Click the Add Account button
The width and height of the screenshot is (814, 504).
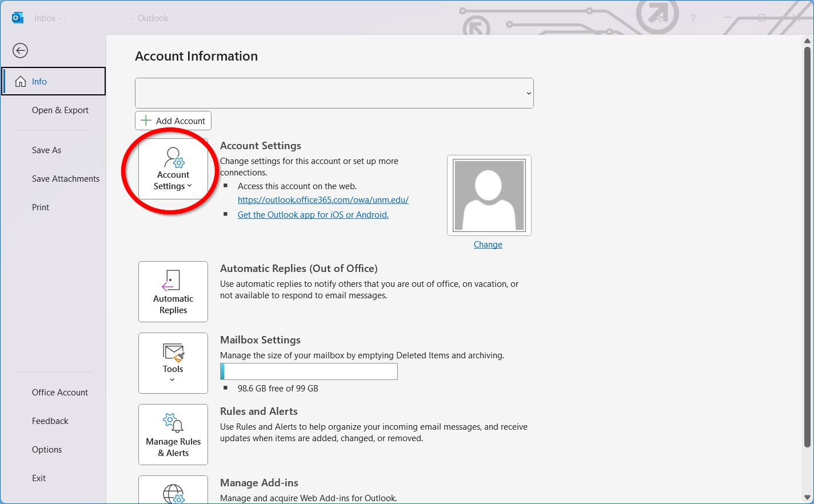(x=173, y=121)
